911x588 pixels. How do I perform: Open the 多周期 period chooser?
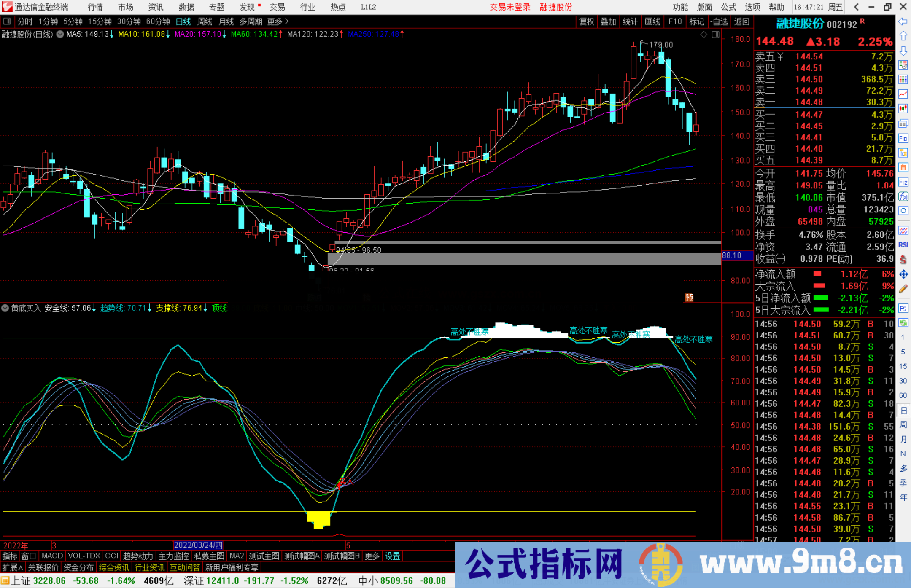[251, 21]
